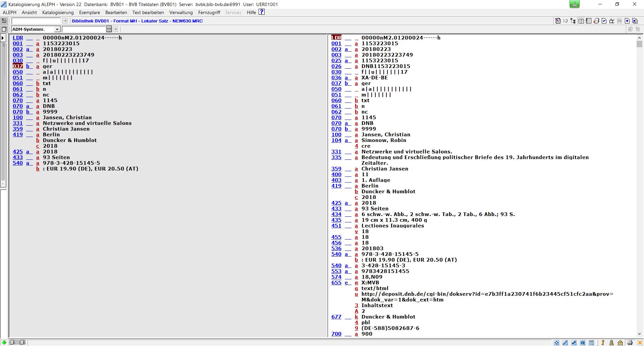Click field tag 331 in left record
Screen dimensions: 644x346
pos(18,123)
